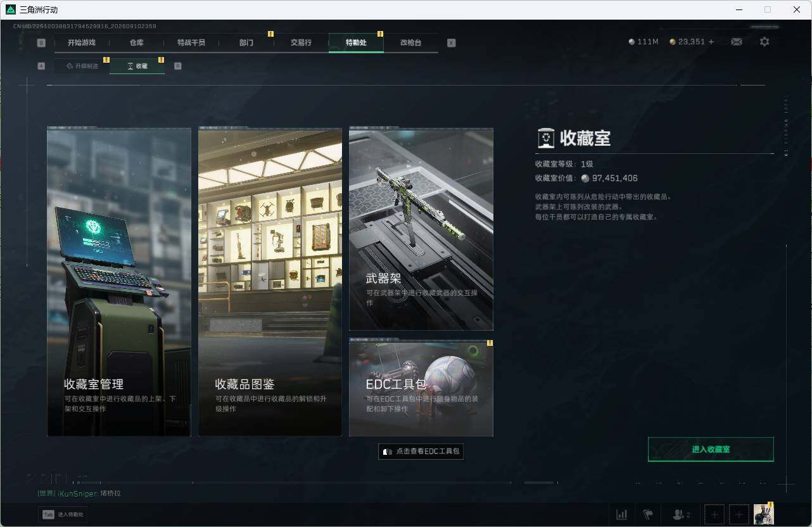Click the 进入收藏室 button
The width and height of the screenshot is (812, 527).
[x=711, y=449]
